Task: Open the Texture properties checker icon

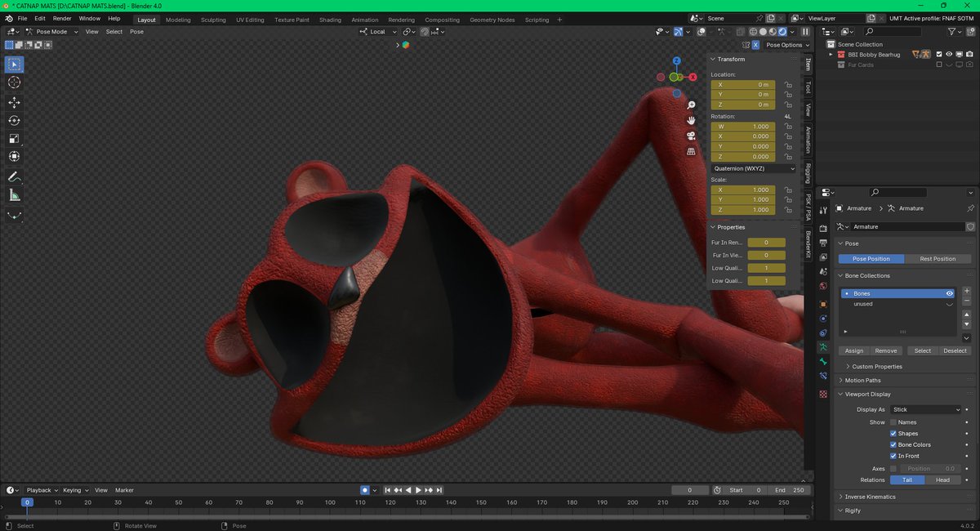Action: click(823, 394)
